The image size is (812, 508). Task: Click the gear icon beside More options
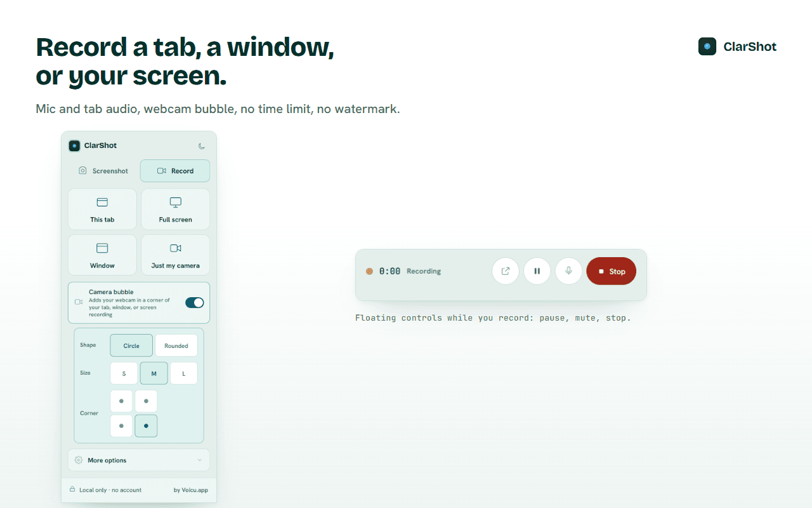click(x=79, y=460)
